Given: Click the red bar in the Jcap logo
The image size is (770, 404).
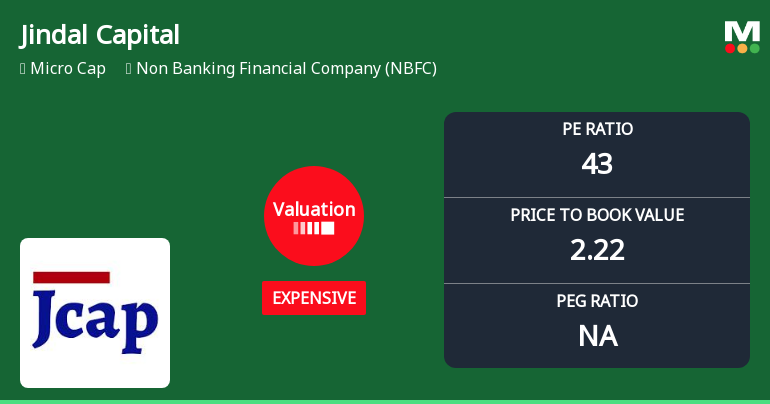Looking at the screenshot, I should pos(71,277).
